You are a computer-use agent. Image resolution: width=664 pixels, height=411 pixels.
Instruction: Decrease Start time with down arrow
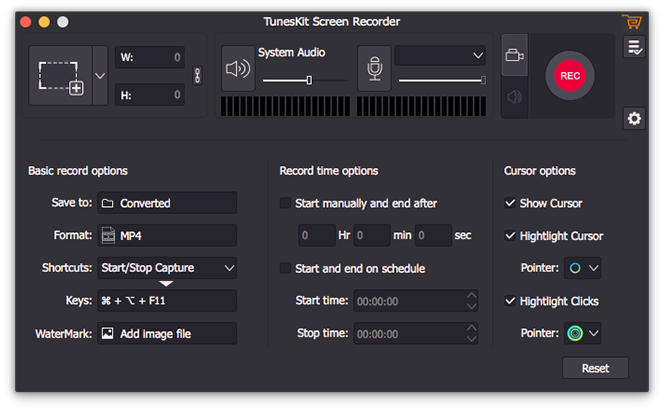click(x=471, y=306)
